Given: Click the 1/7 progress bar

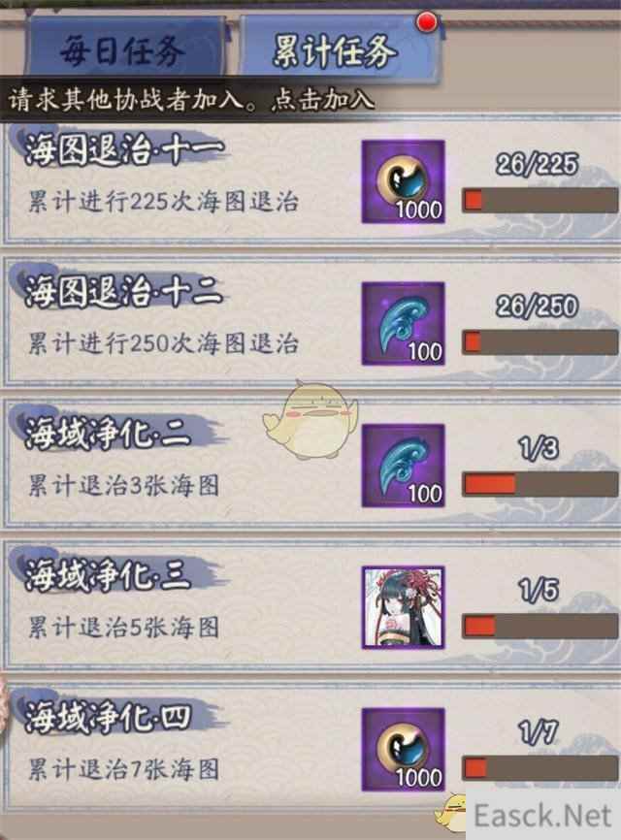Looking at the screenshot, I should tap(540, 768).
